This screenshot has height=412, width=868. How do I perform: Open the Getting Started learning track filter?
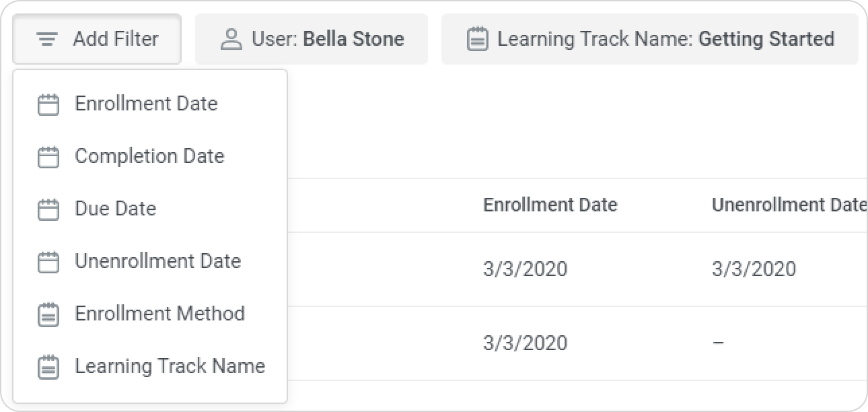(649, 39)
